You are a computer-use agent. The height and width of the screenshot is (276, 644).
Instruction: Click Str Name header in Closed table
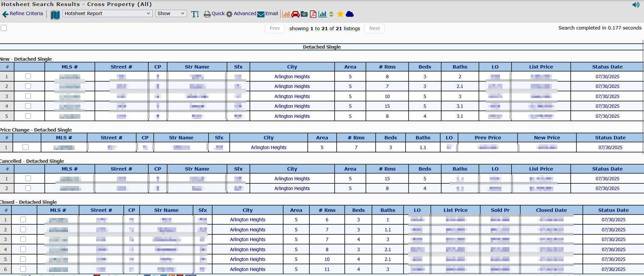coord(166,210)
